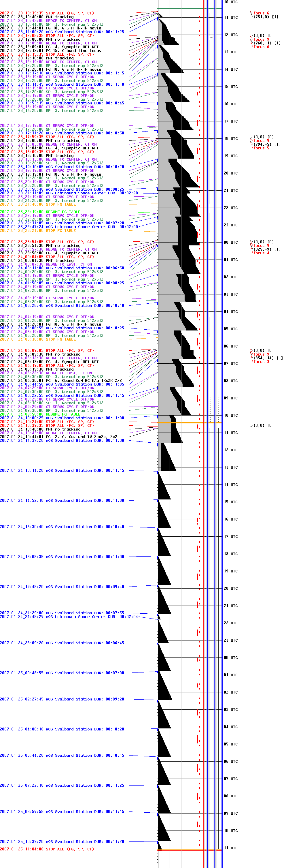Click the 2007.01.23_10:39:35 STOP ALL entry
This screenshot has height=868, width=288.
(47, 13)
